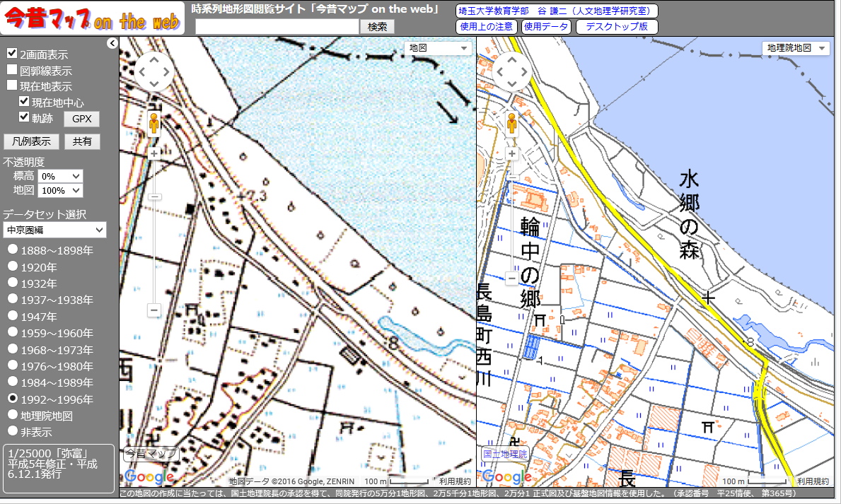Click the 今昔マップ on the web logo
This screenshot has height=504, width=841.
tap(92, 19)
